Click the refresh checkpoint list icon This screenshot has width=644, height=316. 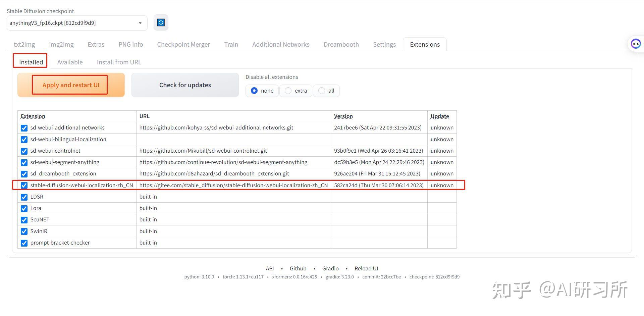[161, 22]
